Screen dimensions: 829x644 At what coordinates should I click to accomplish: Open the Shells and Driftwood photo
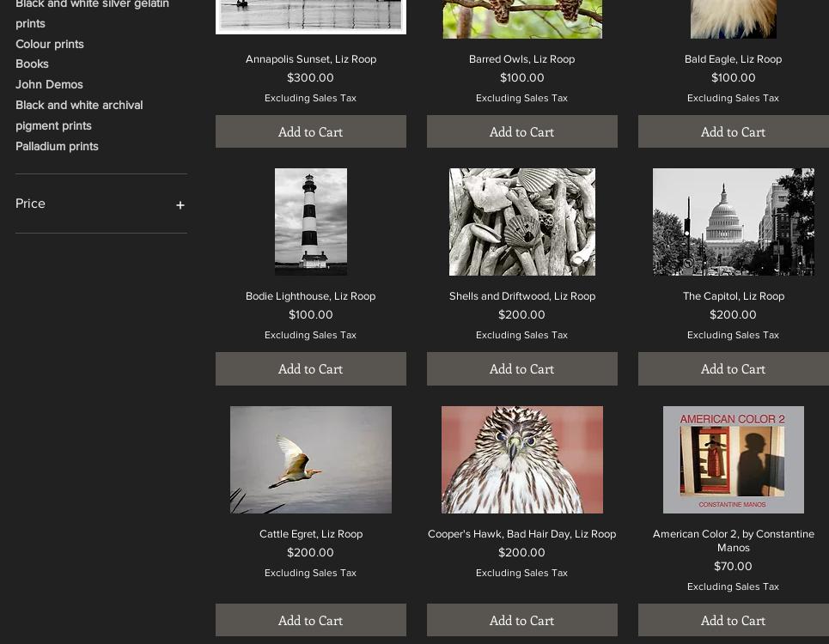tap(521, 222)
